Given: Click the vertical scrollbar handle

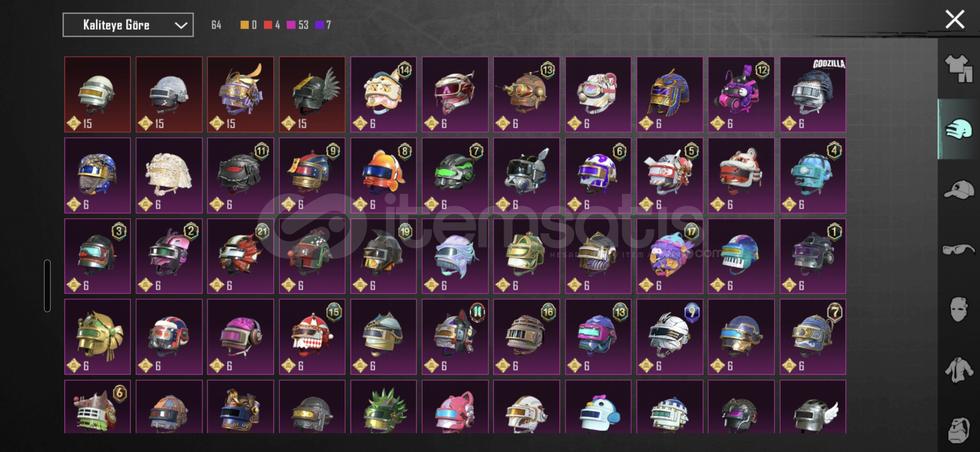Looking at the screenshot, I should coord(47,286).
